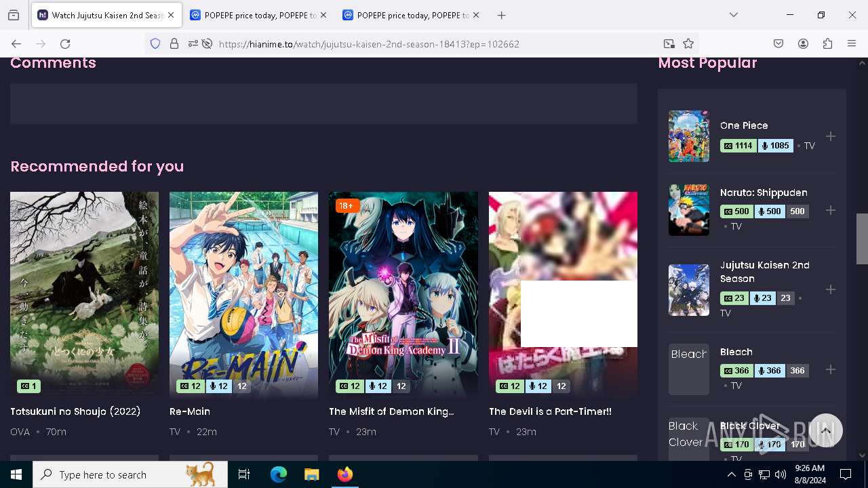Open Jujutsu Kaisen 2nd Season link
The width and height of the screenshot is (868, 488).
[x=765, y=272]
